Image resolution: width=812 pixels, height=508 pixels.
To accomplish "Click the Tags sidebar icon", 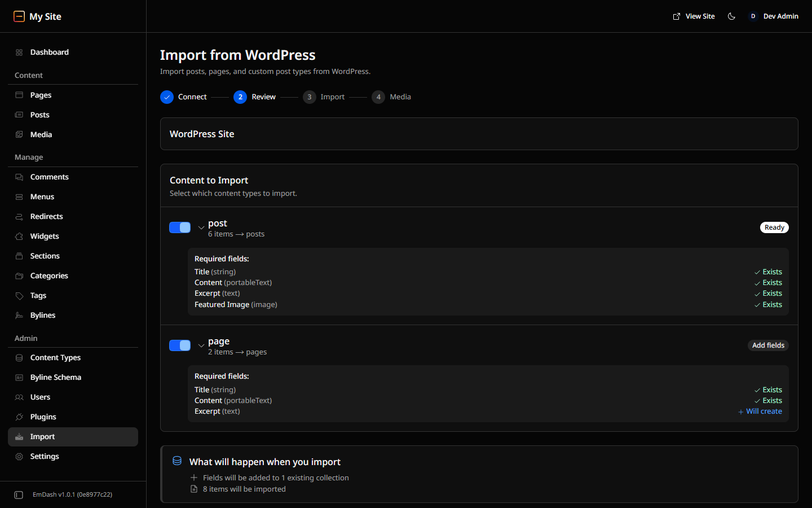I will tap(19, 296).
